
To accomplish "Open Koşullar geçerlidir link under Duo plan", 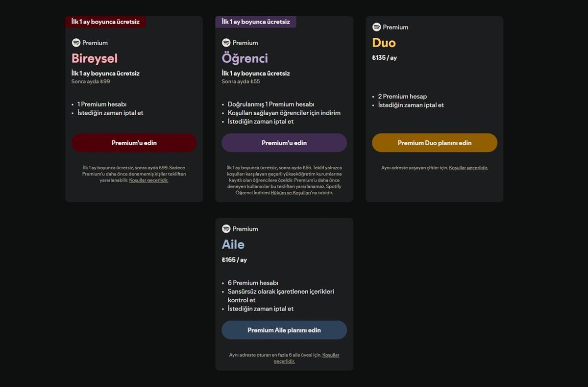I will pos(468,168).
